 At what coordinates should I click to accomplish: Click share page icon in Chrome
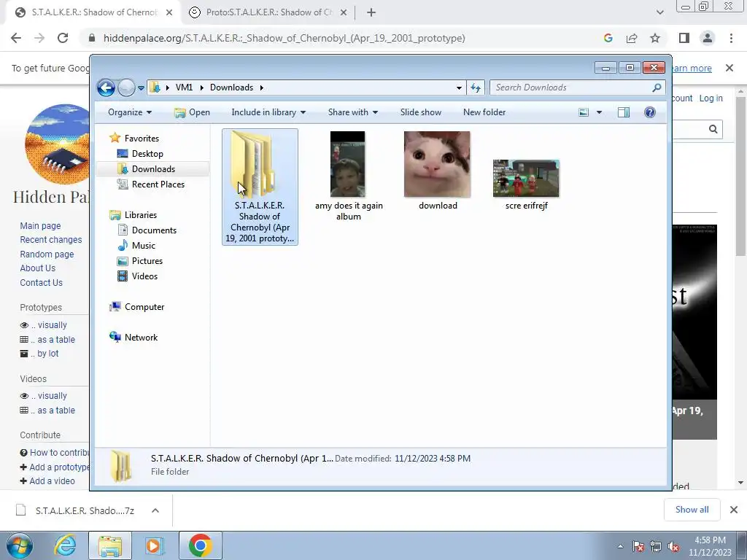point(632,38)
